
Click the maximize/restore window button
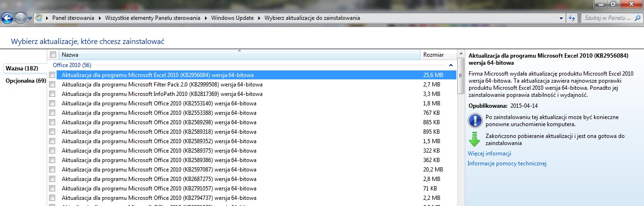click(613, 4)
